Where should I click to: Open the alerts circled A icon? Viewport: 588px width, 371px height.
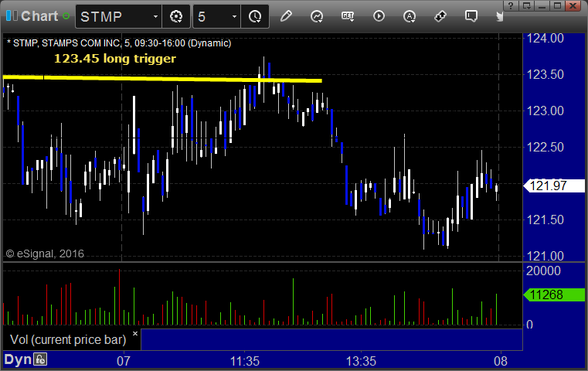(410, 16)
